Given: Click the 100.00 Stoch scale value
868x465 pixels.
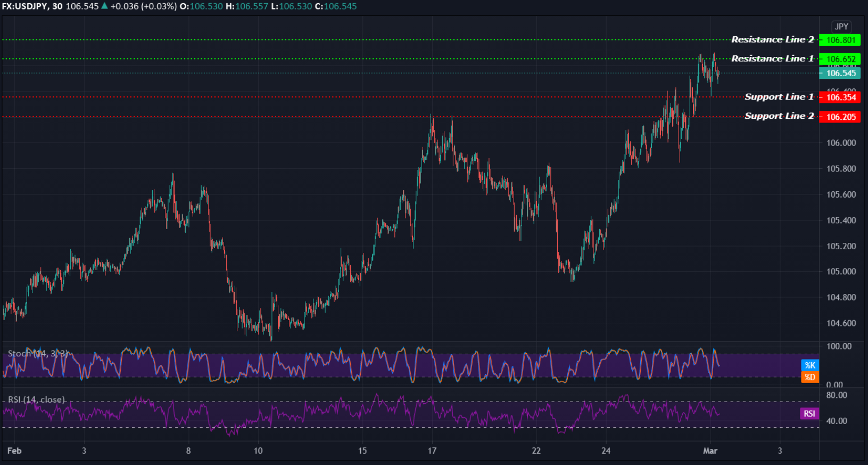Looking at the screenshot, I should click(x=839, y=346).
